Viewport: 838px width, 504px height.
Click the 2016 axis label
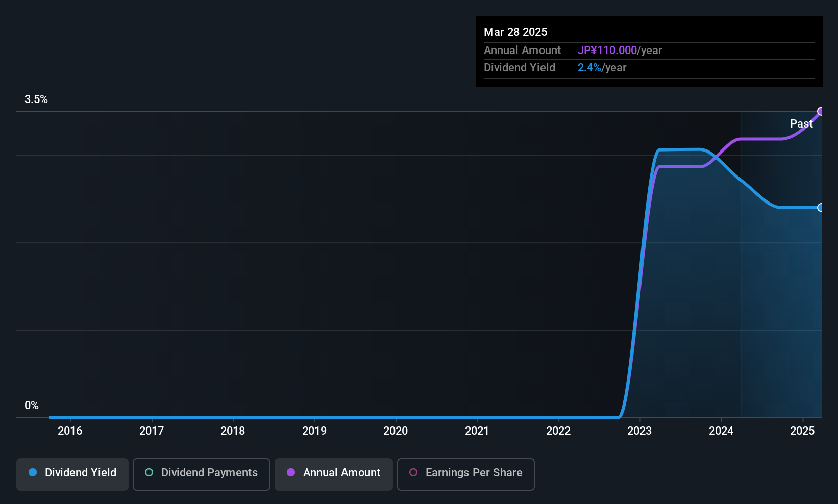click(70, 431)
